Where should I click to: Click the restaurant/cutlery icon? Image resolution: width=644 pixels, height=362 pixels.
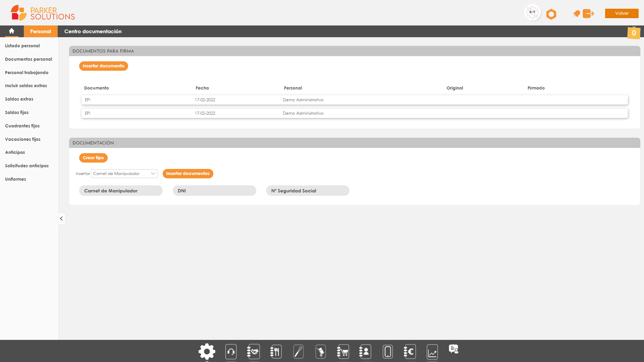275,351
